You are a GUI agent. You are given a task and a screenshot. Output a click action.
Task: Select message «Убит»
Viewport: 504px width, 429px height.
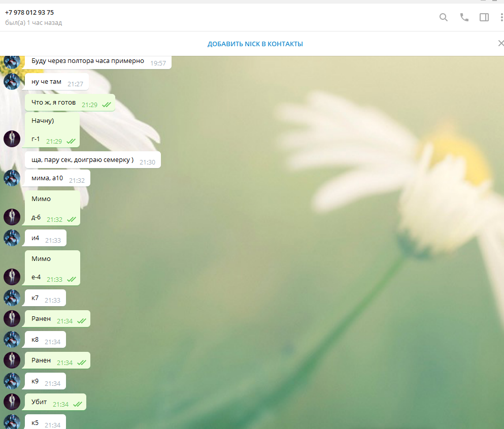coord(55,402)
